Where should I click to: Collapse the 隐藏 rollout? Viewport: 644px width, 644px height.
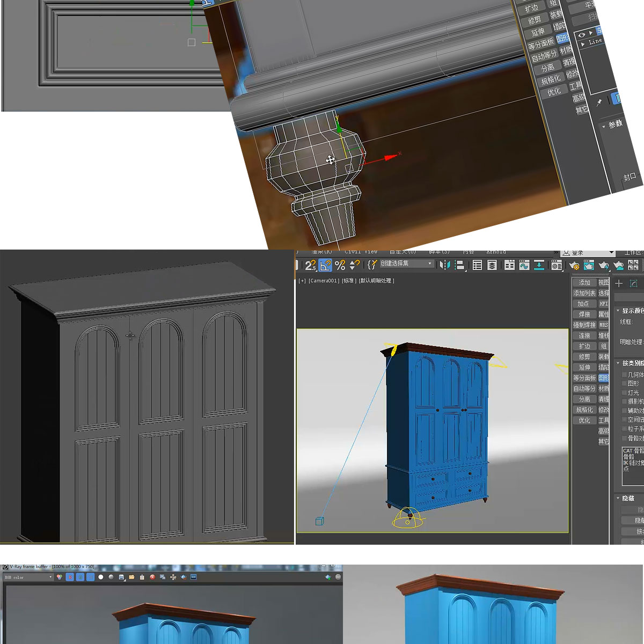(x=618, y=498)
